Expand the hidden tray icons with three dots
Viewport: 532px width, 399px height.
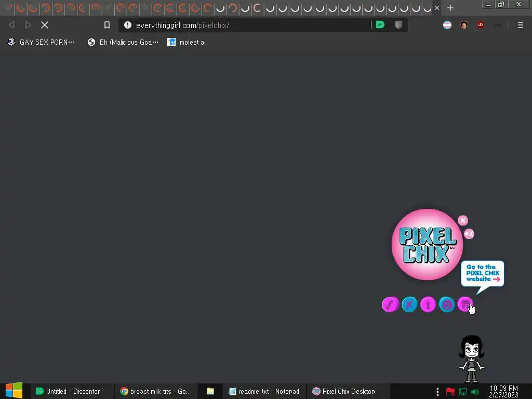tap(437, 392)
